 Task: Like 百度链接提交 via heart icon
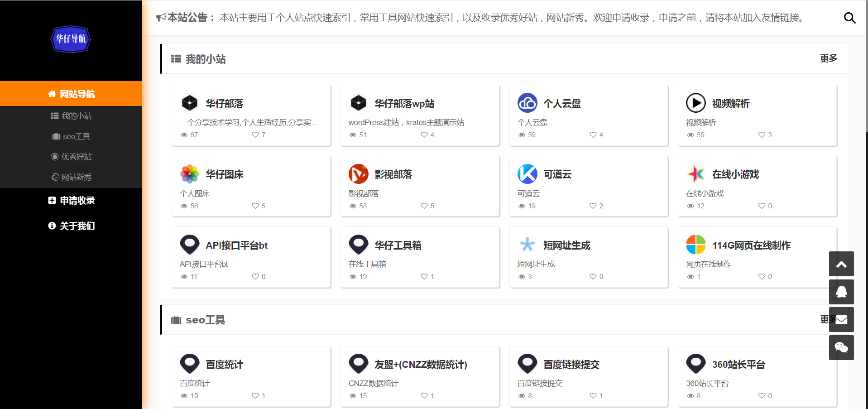[593, 396]
